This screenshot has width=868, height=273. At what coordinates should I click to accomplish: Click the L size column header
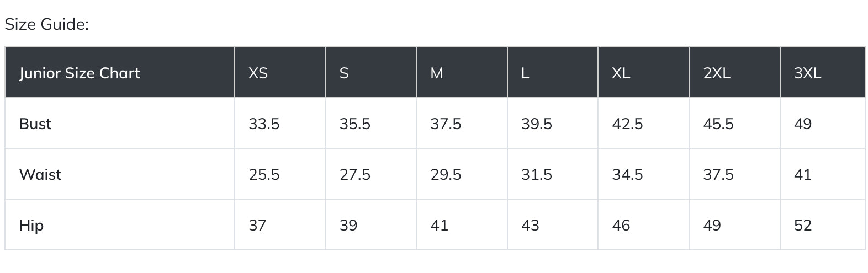tap(525, 73)
